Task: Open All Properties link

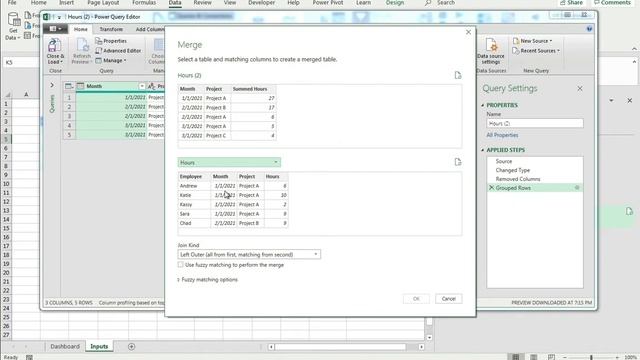Action: point(502,135)
